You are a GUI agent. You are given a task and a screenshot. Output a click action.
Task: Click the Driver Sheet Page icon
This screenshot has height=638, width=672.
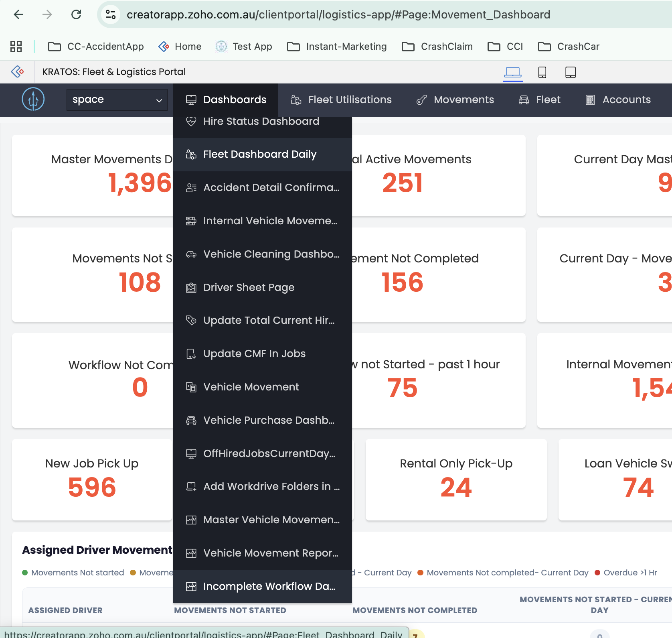click(x=191, y=288)
